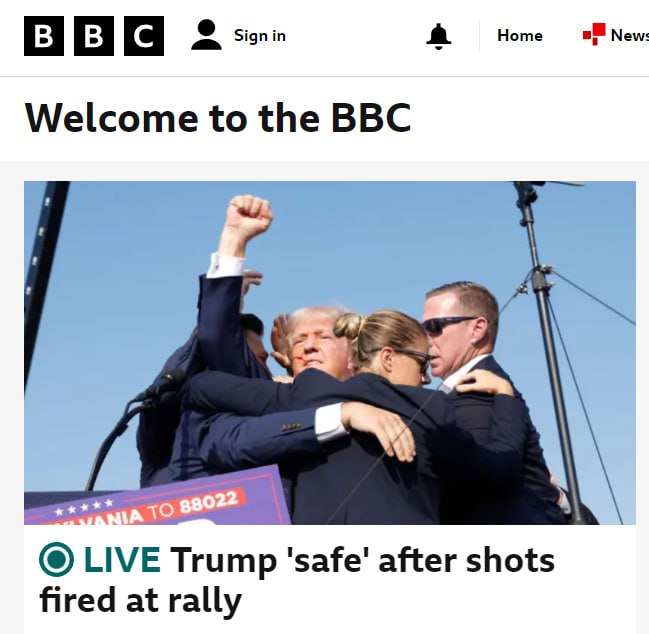Click the purple 88022 sign in photo

click(x=157, y=498)
